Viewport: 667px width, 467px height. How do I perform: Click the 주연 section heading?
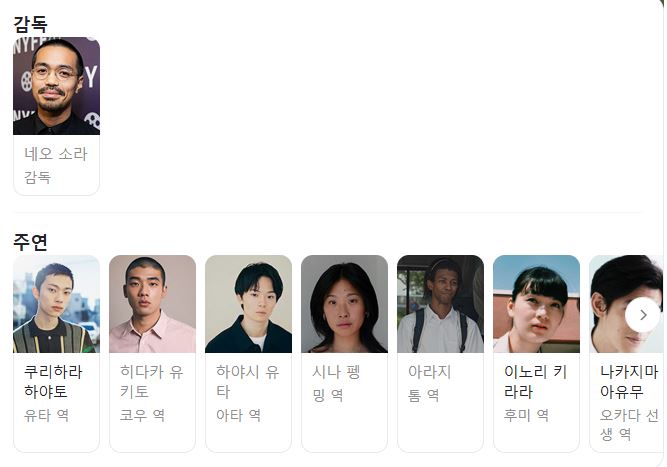click(30, 242)
